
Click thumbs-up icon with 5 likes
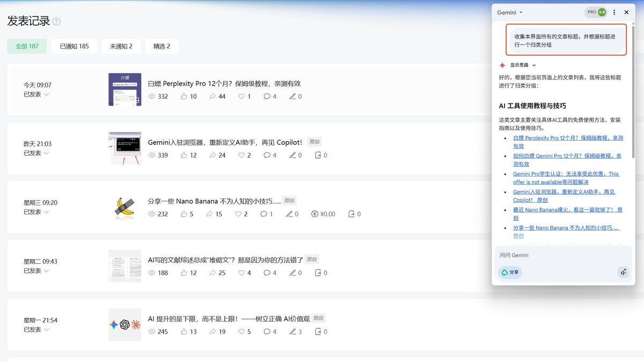pos(184,214)
